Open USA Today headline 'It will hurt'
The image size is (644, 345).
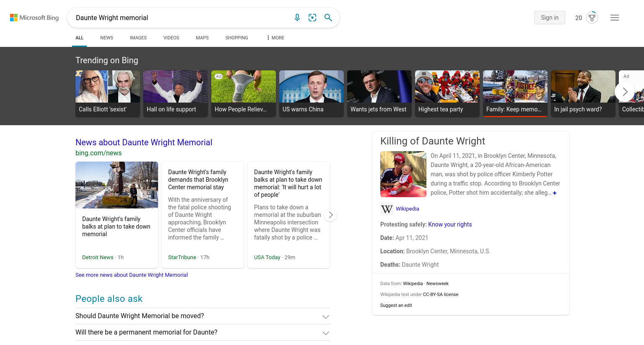tap(288, 183)
